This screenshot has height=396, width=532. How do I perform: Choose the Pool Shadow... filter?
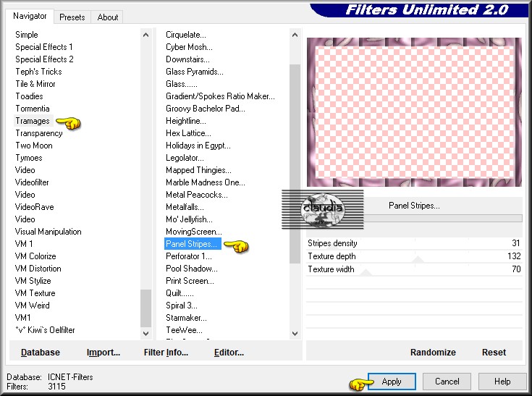point(192,269)
